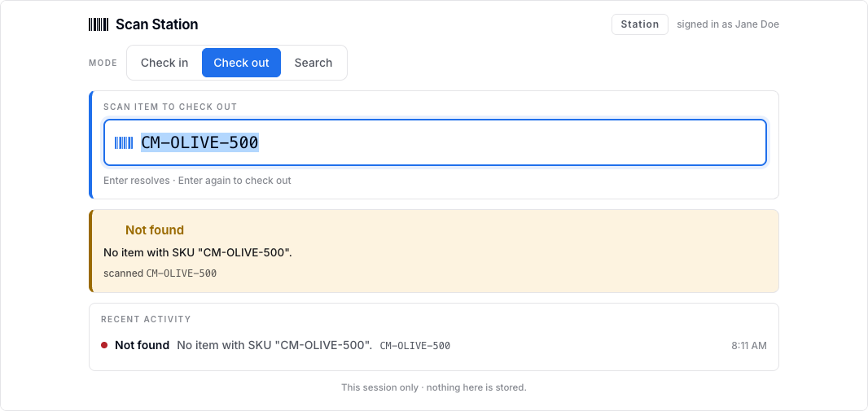Click the Scan Station title text
868x411 pixels.
point(156,24)
